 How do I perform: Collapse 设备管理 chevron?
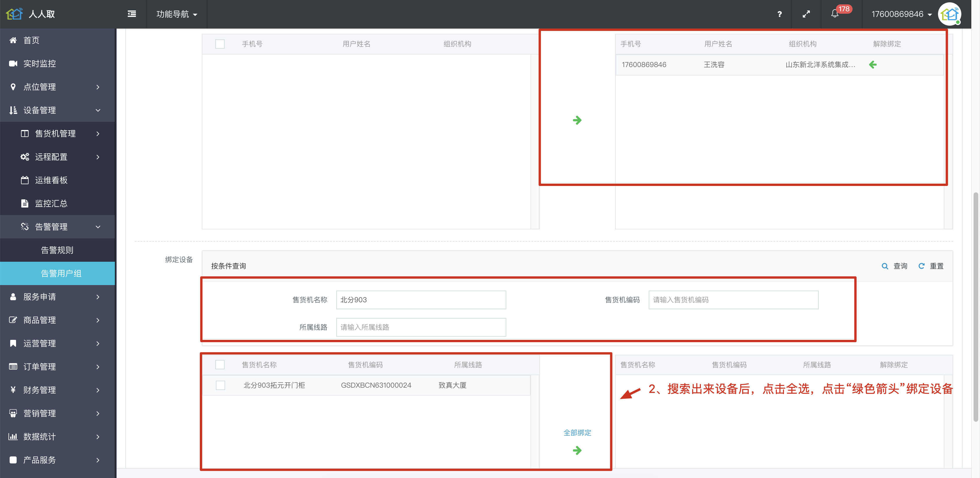pyautogui.click(x=98, y=110)
